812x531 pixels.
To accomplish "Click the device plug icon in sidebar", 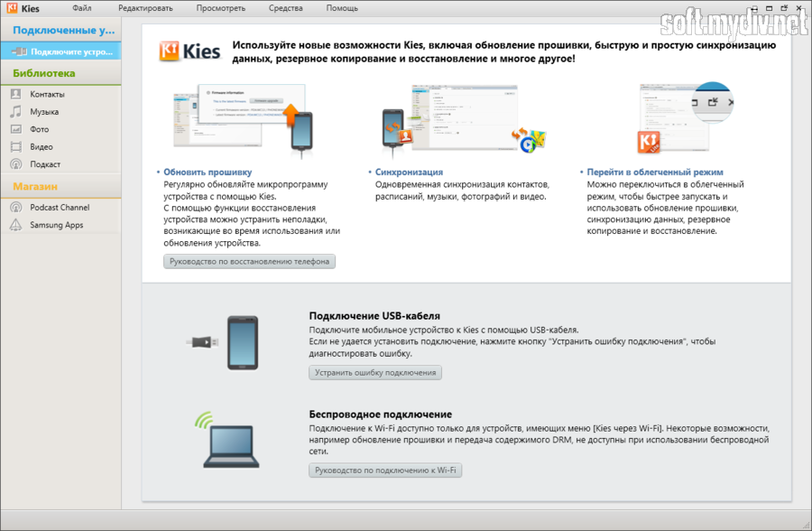I will [19, 51].
